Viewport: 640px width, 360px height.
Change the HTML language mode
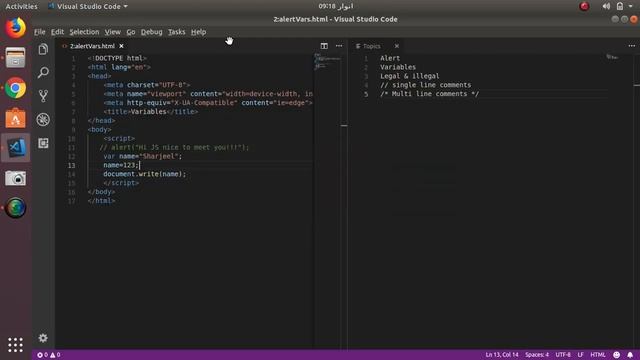(598, 355)
